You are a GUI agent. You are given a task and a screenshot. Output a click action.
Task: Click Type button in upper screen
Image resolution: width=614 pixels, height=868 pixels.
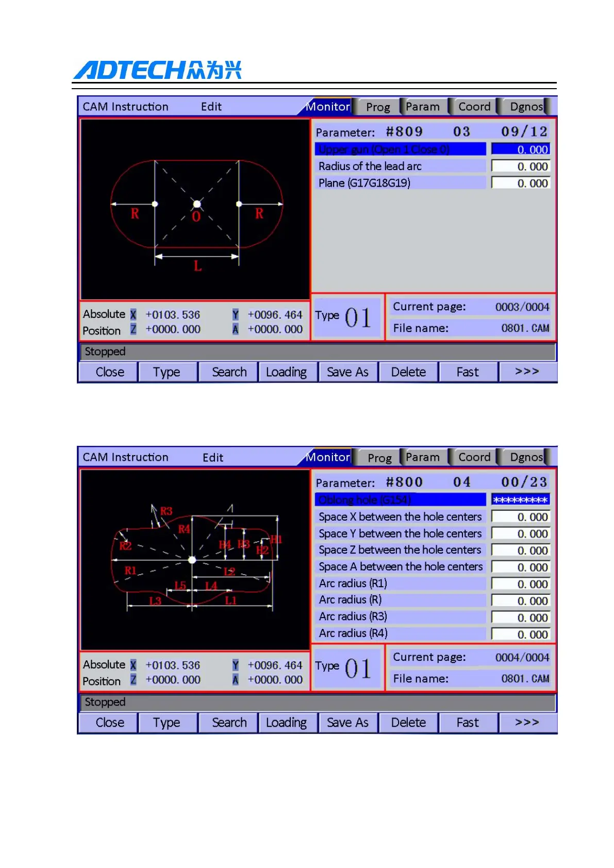[x=168, y=372]
